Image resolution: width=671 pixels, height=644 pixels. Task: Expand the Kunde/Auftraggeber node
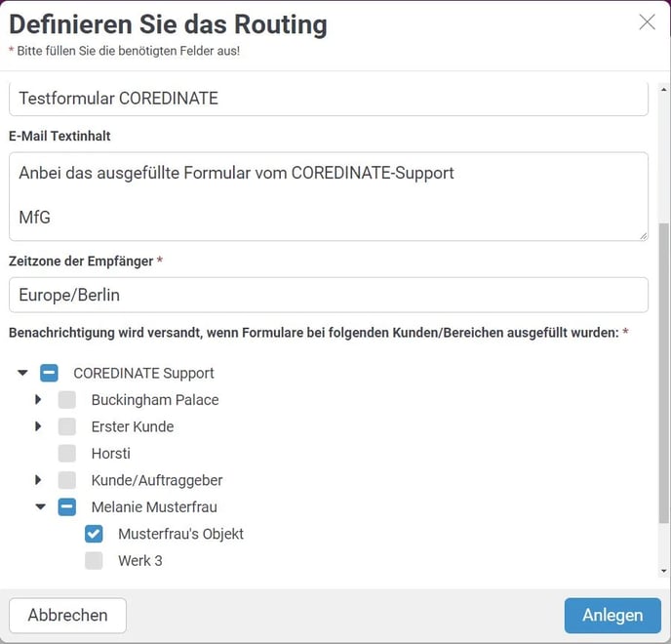pos(38,479)
